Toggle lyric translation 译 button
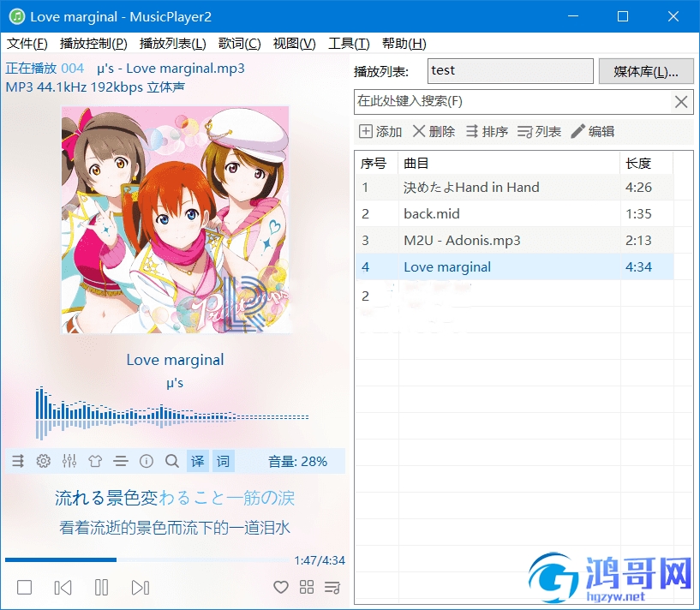This screenshot has width=700, height=610. [197, 461]
